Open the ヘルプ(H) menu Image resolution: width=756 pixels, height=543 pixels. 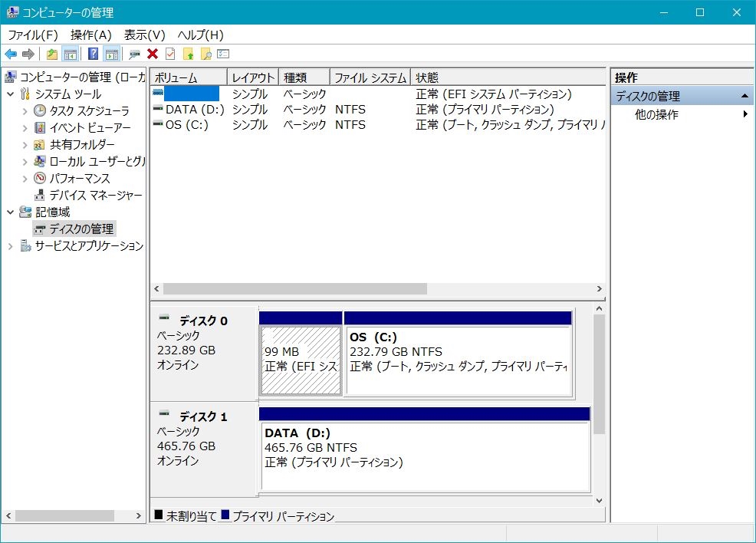coord(201,35)
